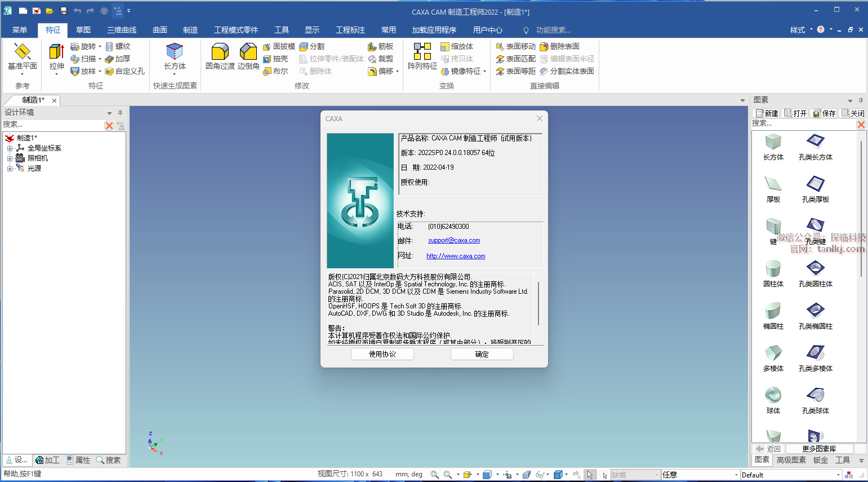Pin the 图素 catalog panel

coord(861,100)
